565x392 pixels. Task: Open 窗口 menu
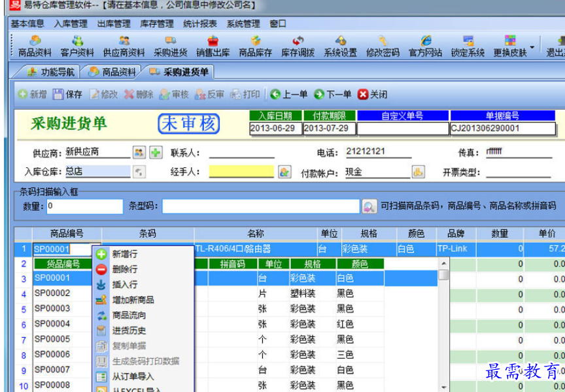(x=278, y=24)
